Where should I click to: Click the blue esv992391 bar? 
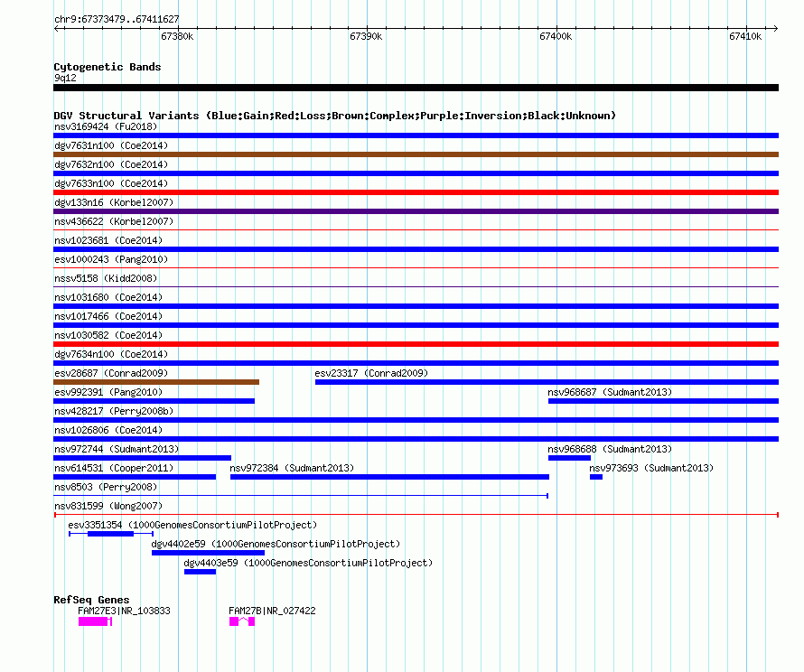(x=154, y=401)
